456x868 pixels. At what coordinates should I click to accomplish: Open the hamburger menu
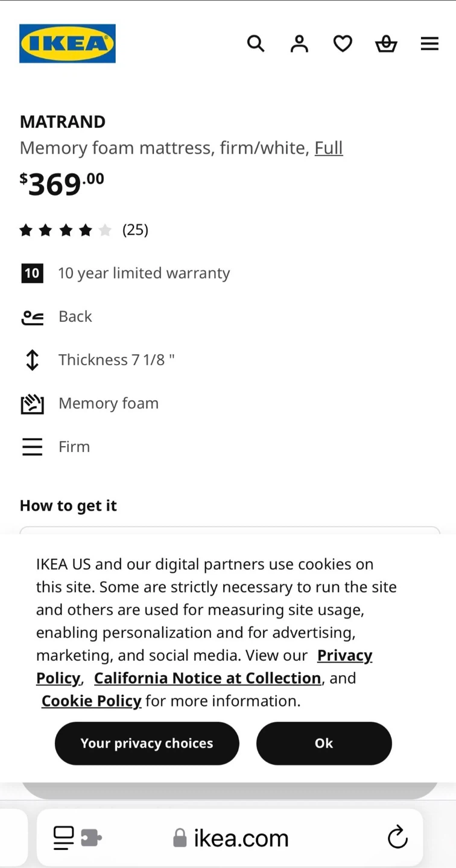pyautogui.click(x=429, y=43)
